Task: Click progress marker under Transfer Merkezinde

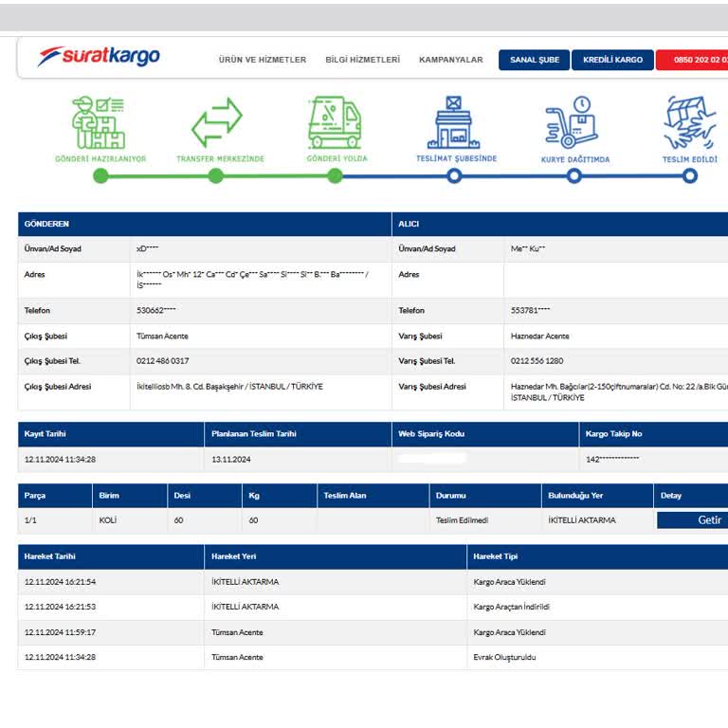Action: tap(216, 176)
